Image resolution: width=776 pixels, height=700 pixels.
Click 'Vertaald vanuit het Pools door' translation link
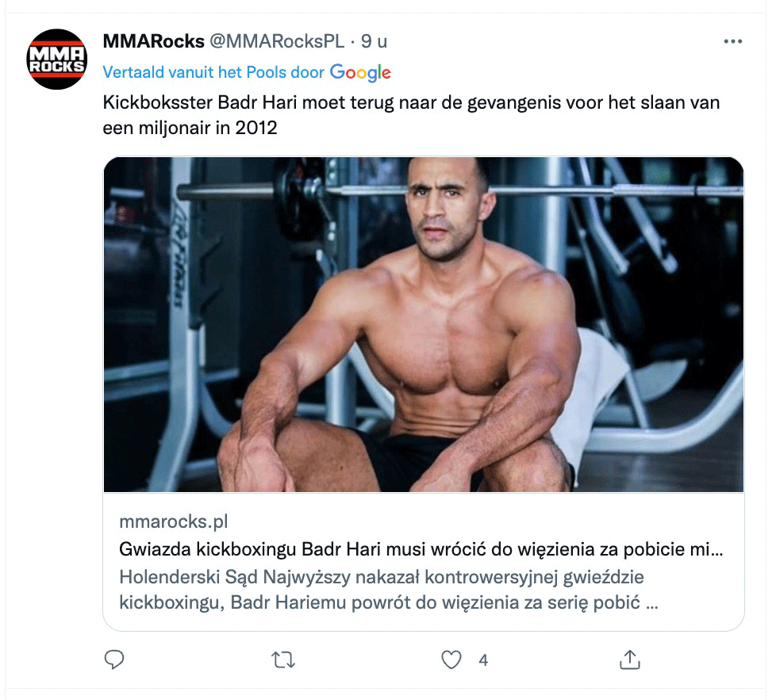tap(213, 72)
